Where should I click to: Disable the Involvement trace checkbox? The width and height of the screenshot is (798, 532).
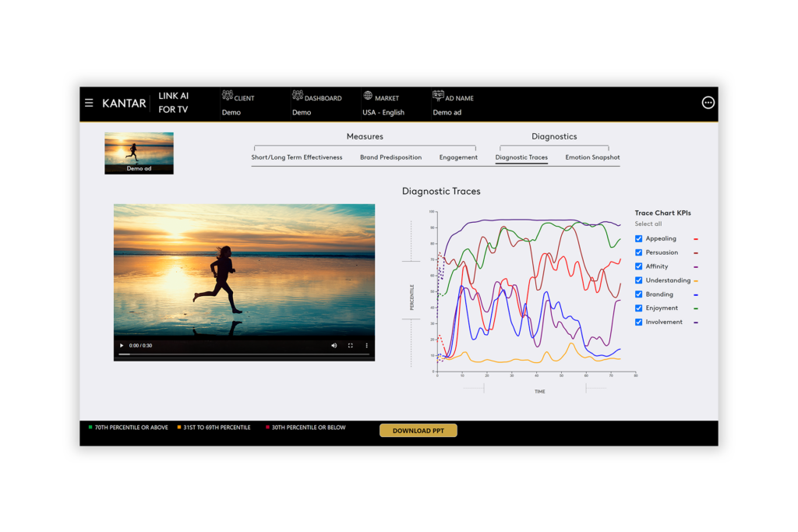pos(639,322)
